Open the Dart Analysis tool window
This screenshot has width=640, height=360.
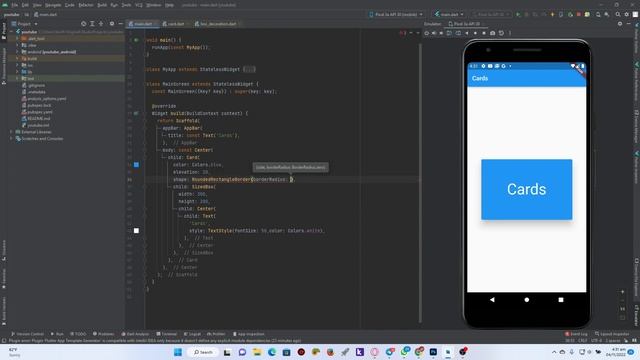pos(135,334)
